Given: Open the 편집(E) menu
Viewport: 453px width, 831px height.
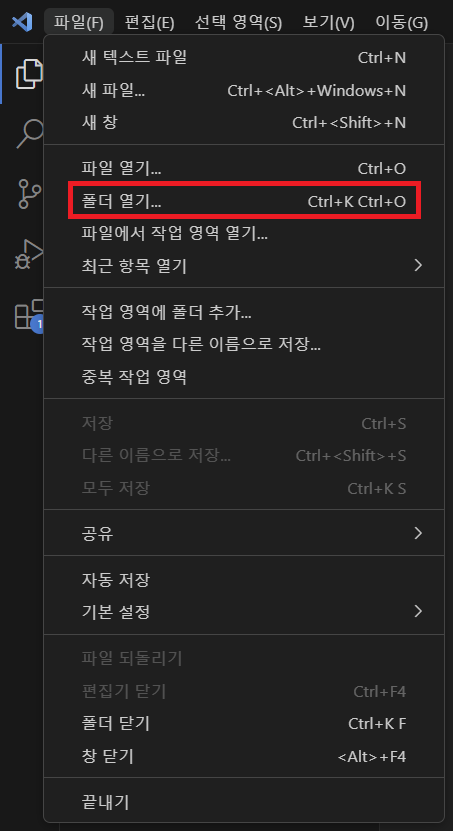Looking at the screenshot, I should [x=149, y=23].
